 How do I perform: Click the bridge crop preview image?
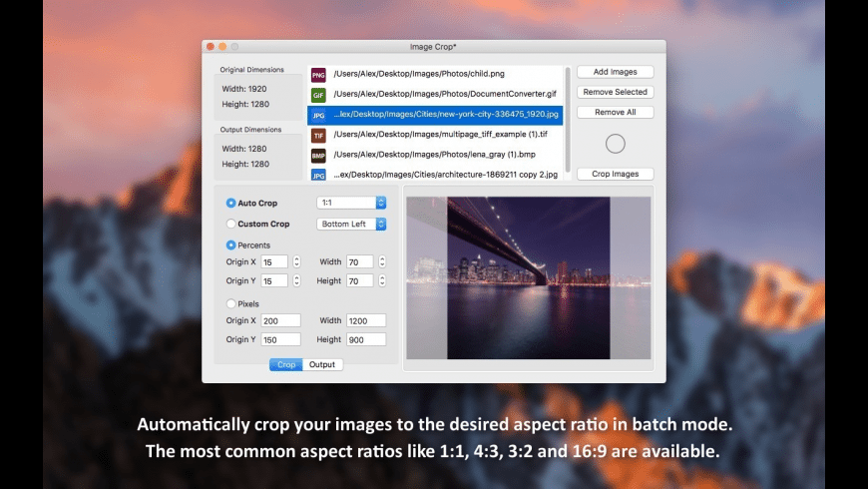click(x=529, y=278)
